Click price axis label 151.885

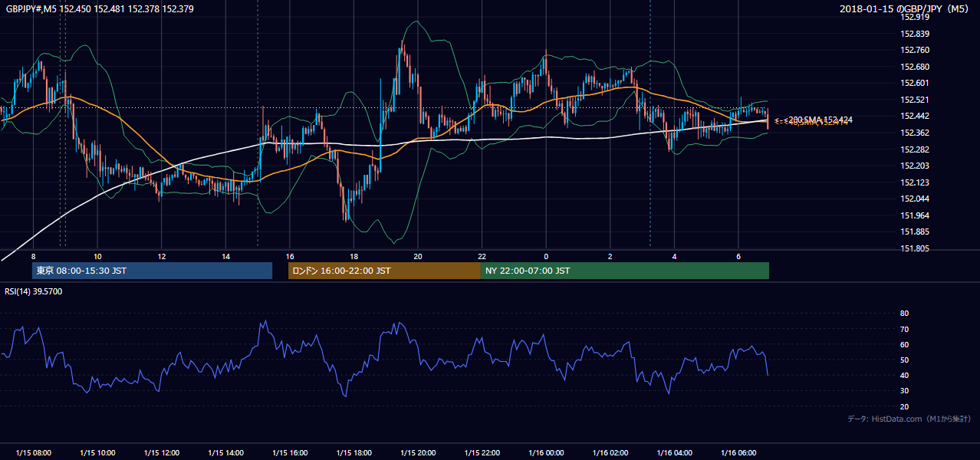914,232
